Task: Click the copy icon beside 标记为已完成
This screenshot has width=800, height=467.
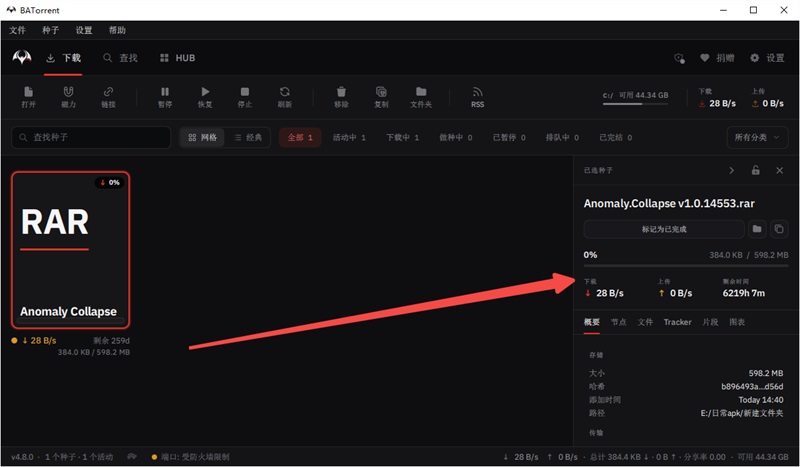Action: tap(779, 229)
